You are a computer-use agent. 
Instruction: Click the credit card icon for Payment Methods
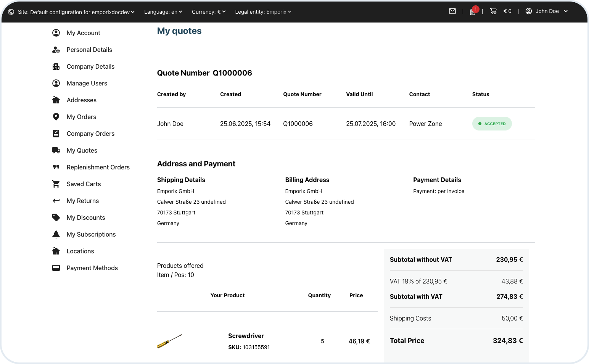pyautogui.click(x=56, y=268)
